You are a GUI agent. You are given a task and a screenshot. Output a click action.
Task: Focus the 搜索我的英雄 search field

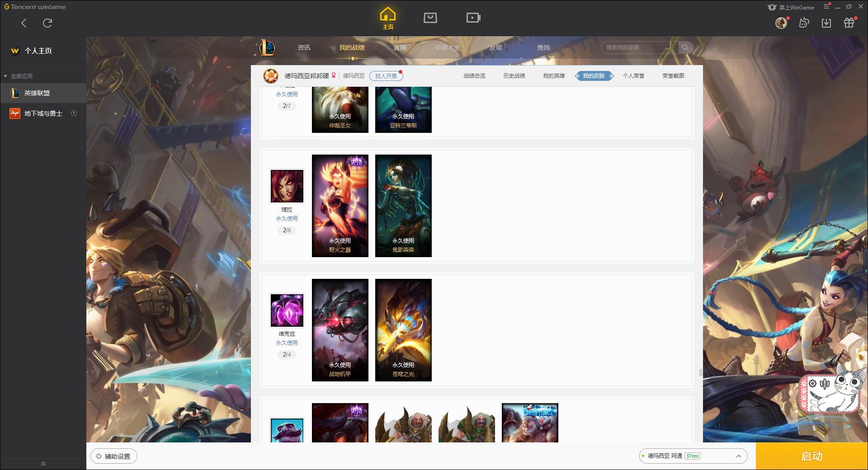[640, 47]
